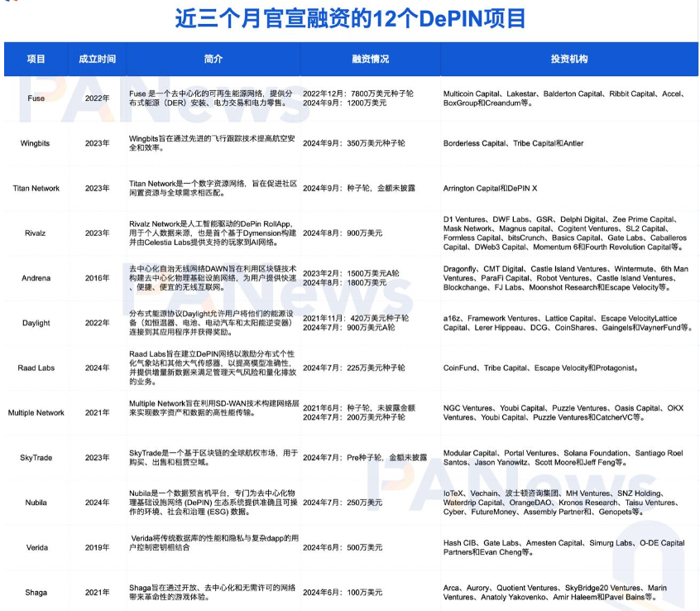Click the 'Shaga' project name cell

[36, 593]
